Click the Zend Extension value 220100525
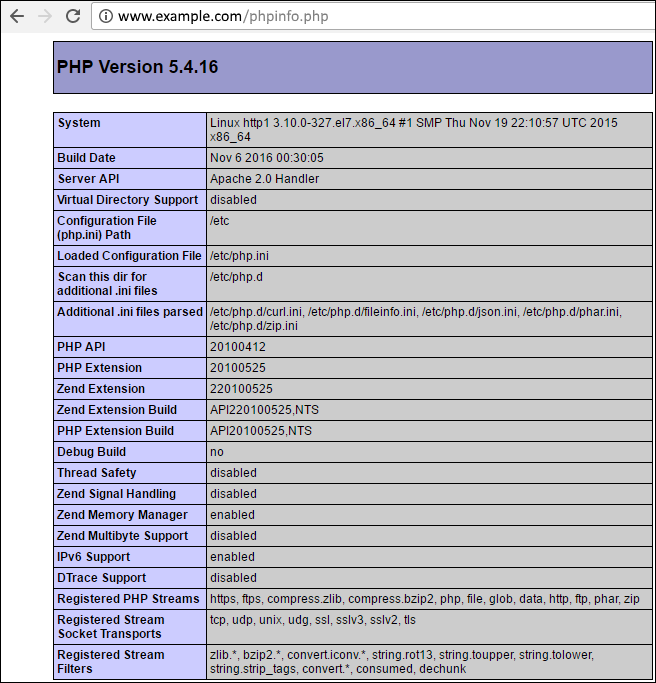 [x=241, y=389]
